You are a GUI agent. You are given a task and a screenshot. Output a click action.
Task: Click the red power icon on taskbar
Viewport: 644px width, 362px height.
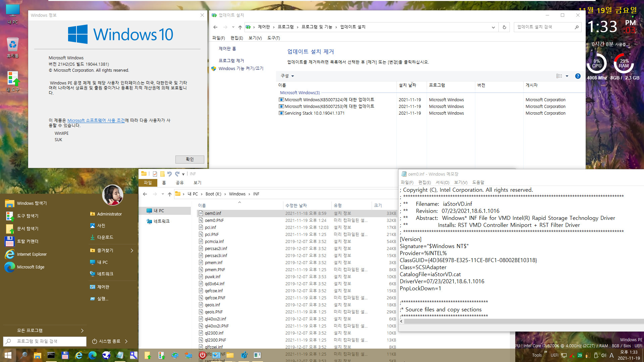tap(202, 355)
